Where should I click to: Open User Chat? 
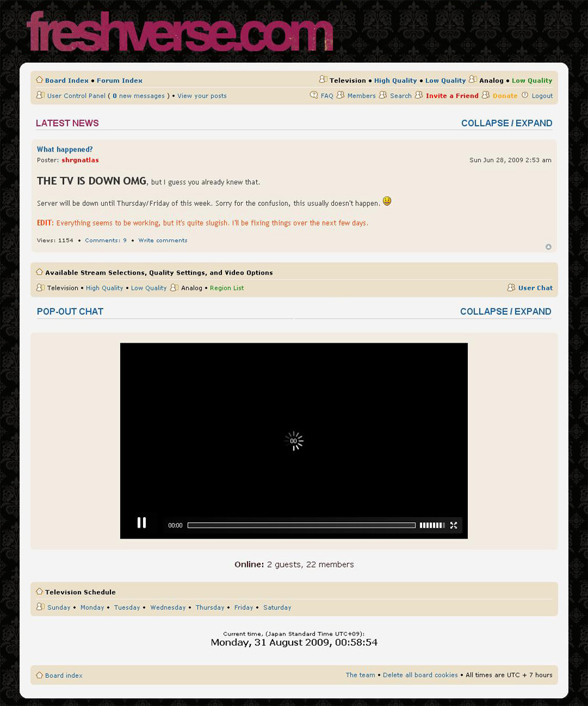pos(535,288)
